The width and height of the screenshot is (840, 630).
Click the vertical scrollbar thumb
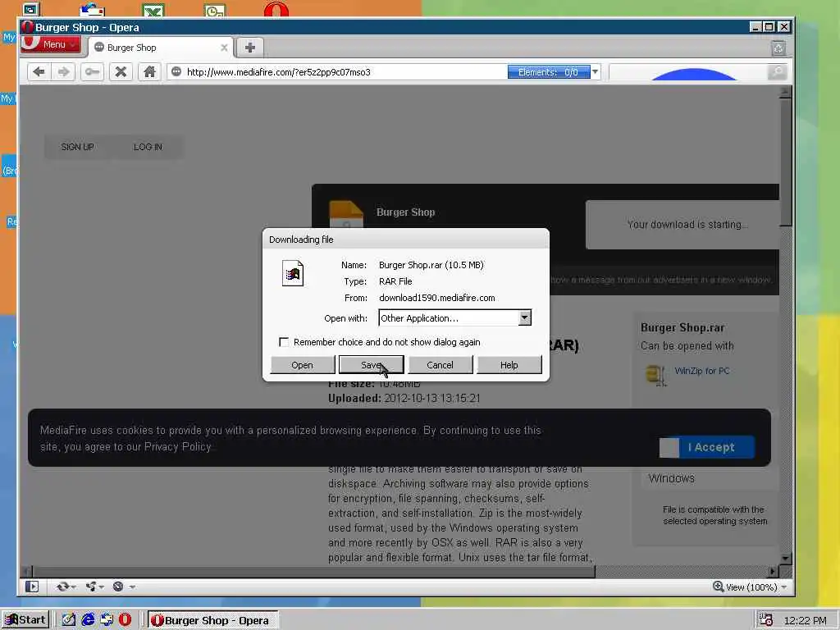click(x=785, y=162)
